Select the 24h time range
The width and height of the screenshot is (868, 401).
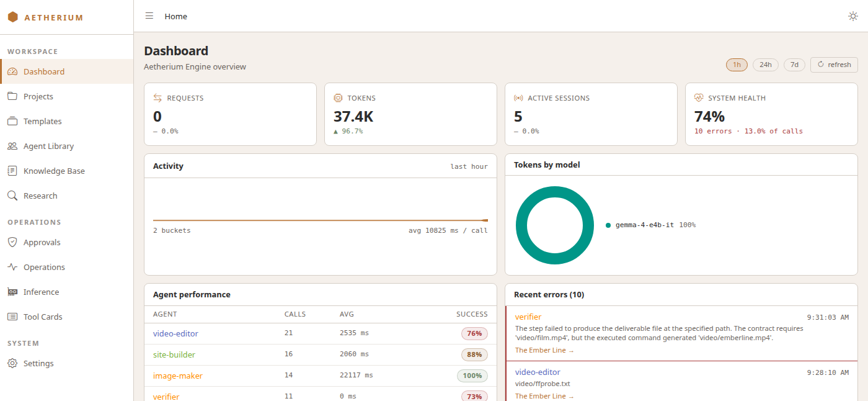[x=766, y=65]
